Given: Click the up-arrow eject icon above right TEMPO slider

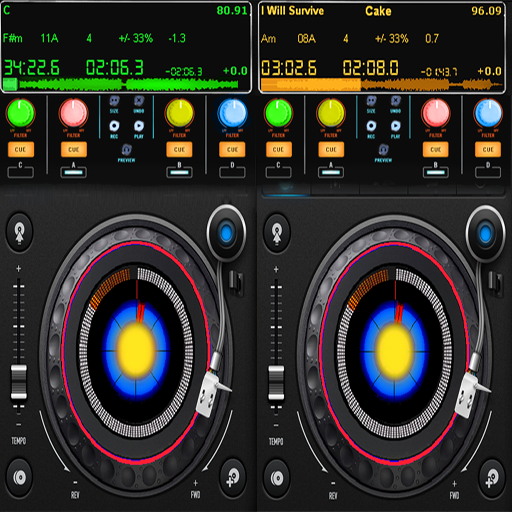Looking at the screenshot, I should point(277,232).
